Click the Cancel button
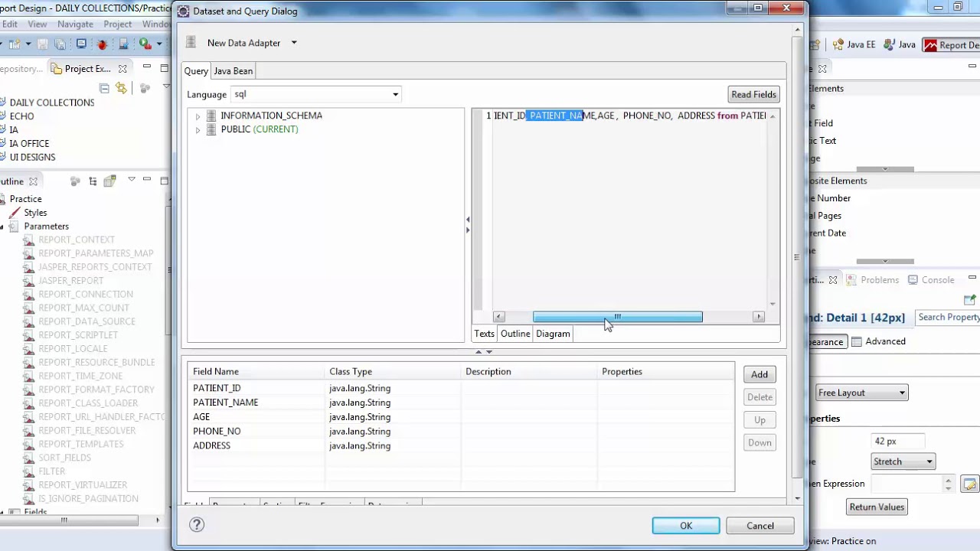Image resolution: width=980 pixels, height=551 pixels. tap(760, 526)
